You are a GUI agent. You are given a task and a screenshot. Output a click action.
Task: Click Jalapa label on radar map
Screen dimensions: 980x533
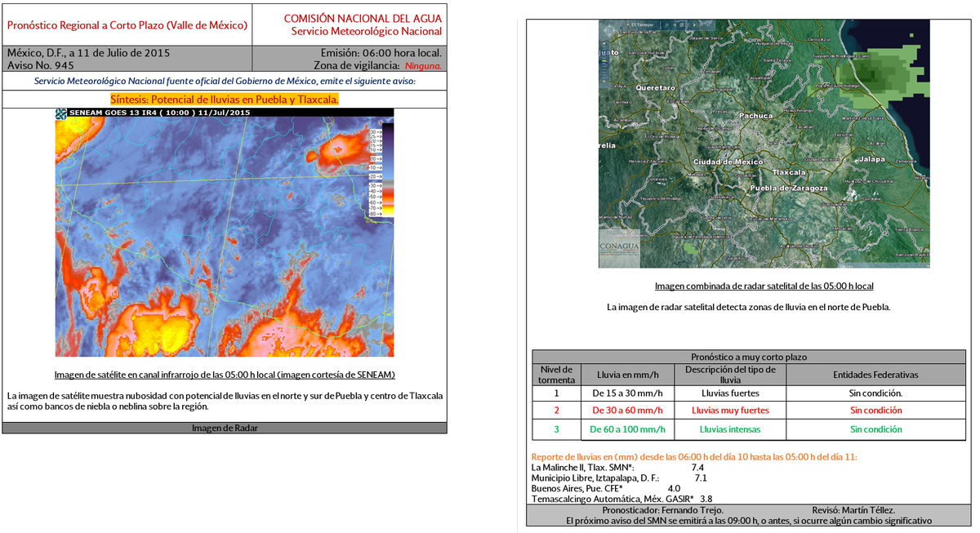tap(872, 159)
